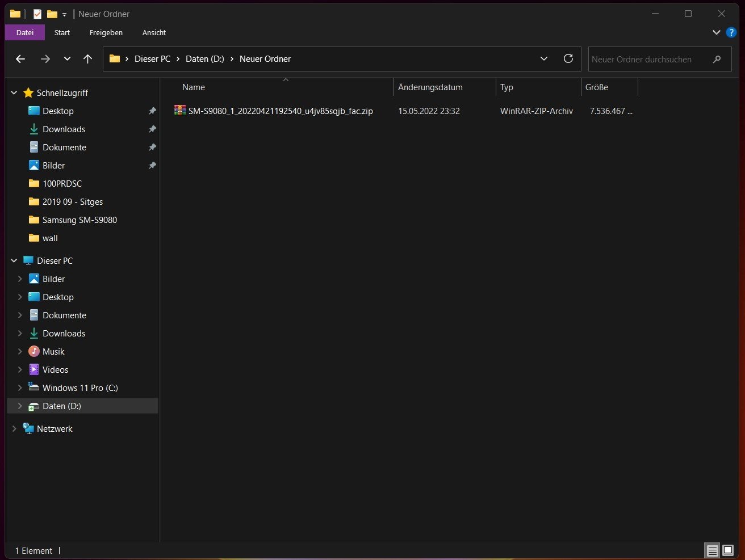Click the WinRAR-ZIP-Archiv type cell
The width and height of the screenshot is (745, 560).
pyautogui.click(x=537, y=111)
